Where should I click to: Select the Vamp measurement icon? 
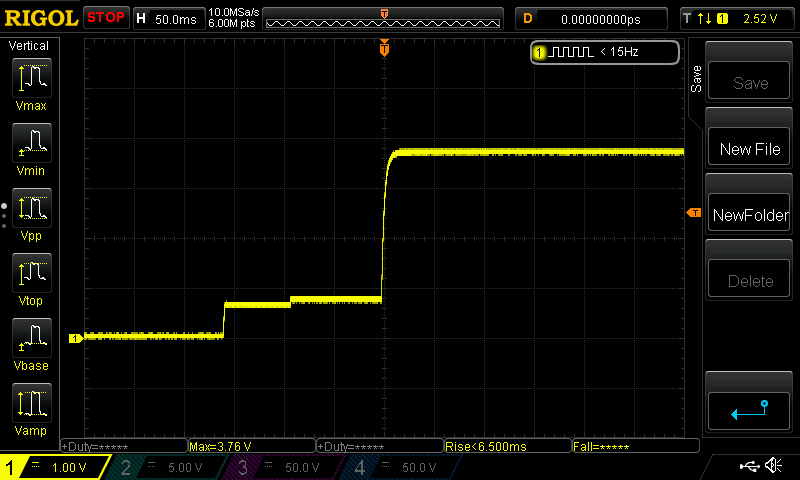[x=32, y=402]
